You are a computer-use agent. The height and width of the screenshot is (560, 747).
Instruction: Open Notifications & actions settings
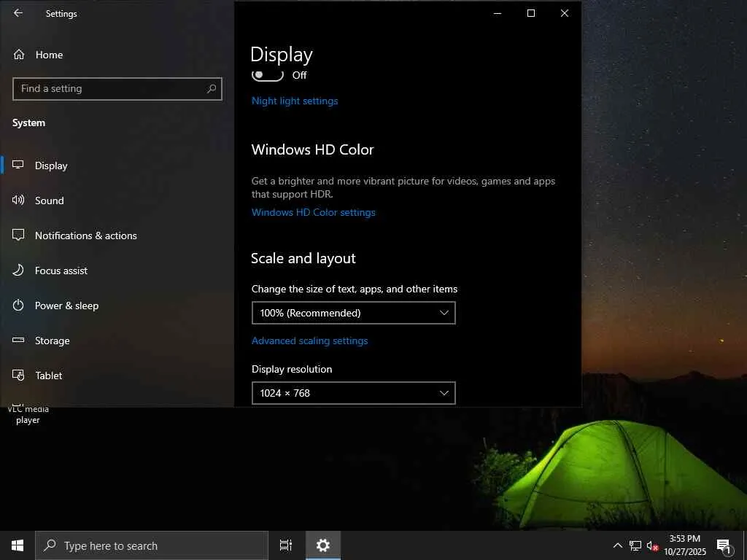coord(117,236)
